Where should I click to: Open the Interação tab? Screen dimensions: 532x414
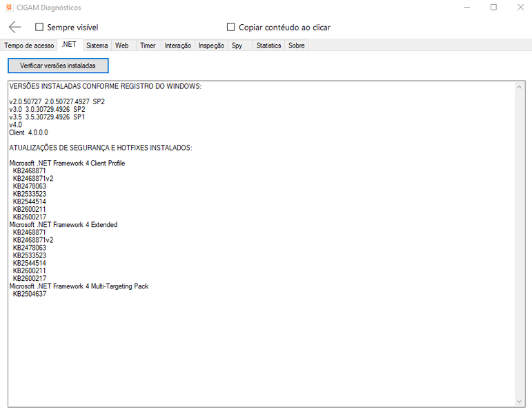[x=178, y=46]
